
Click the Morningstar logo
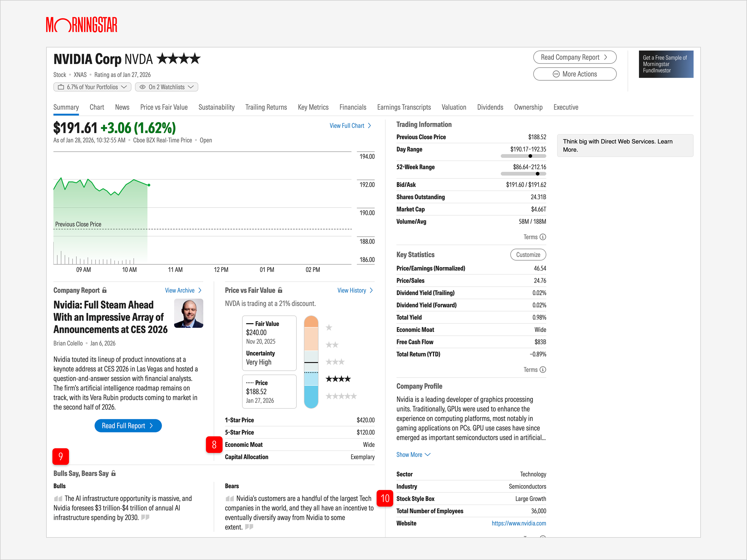82,25
